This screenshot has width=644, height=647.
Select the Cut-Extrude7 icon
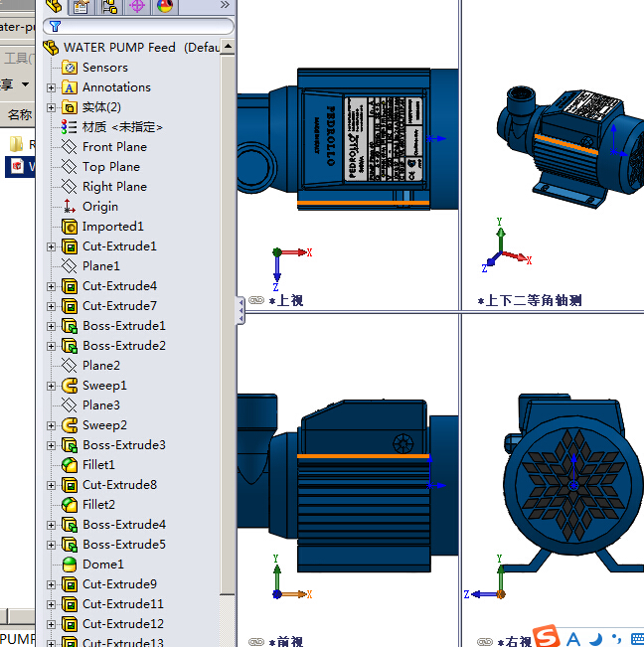(x=69, y=306)
